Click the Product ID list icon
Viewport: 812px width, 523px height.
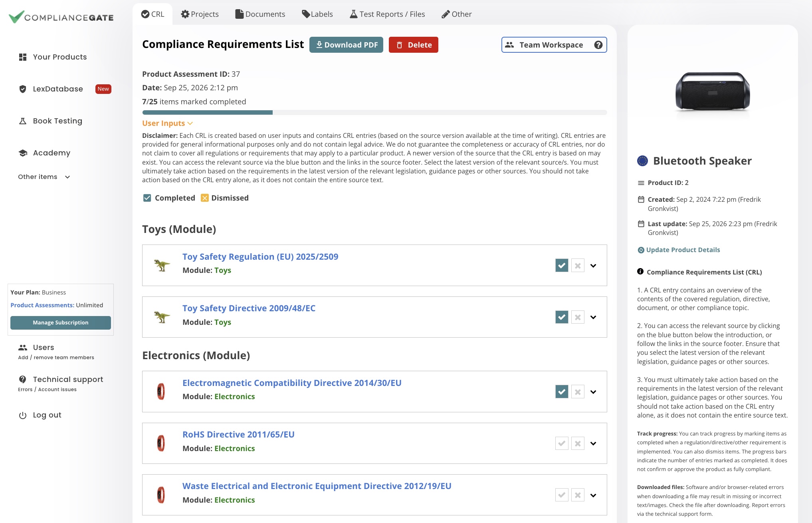point(641,183)
